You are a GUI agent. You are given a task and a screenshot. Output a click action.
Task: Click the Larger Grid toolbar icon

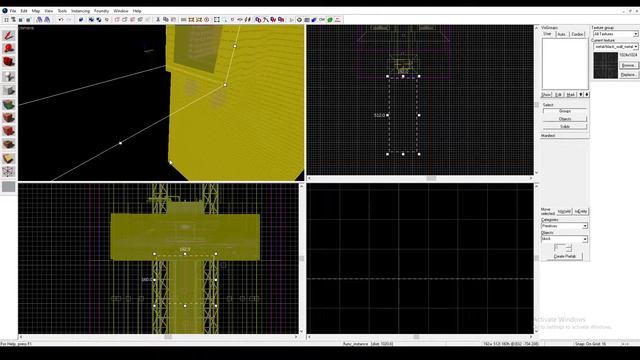pyautogui.click(x=28, y=20)
